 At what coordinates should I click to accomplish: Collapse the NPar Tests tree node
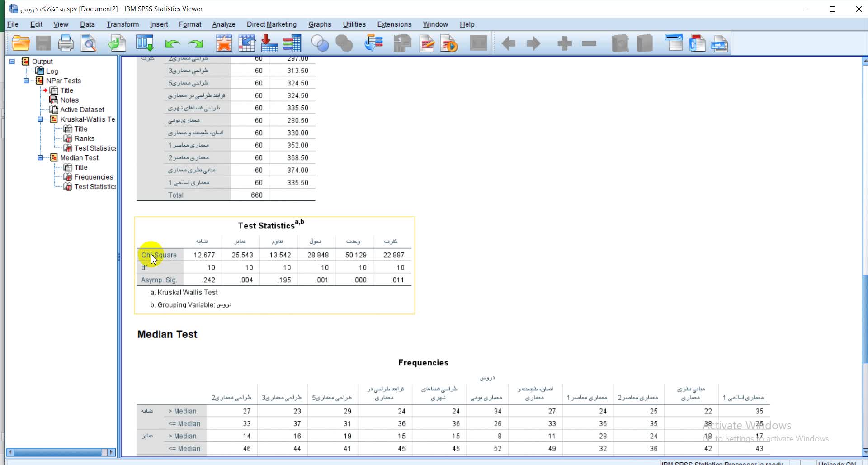[x=26, y=81]
